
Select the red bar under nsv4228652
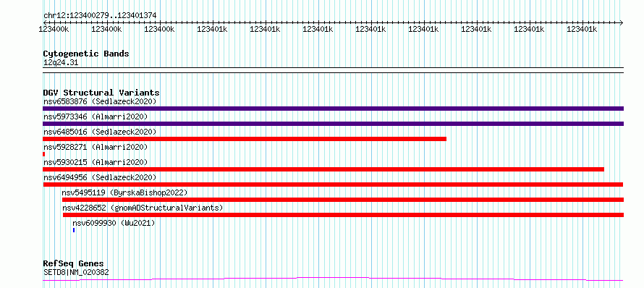click(344, 215)
